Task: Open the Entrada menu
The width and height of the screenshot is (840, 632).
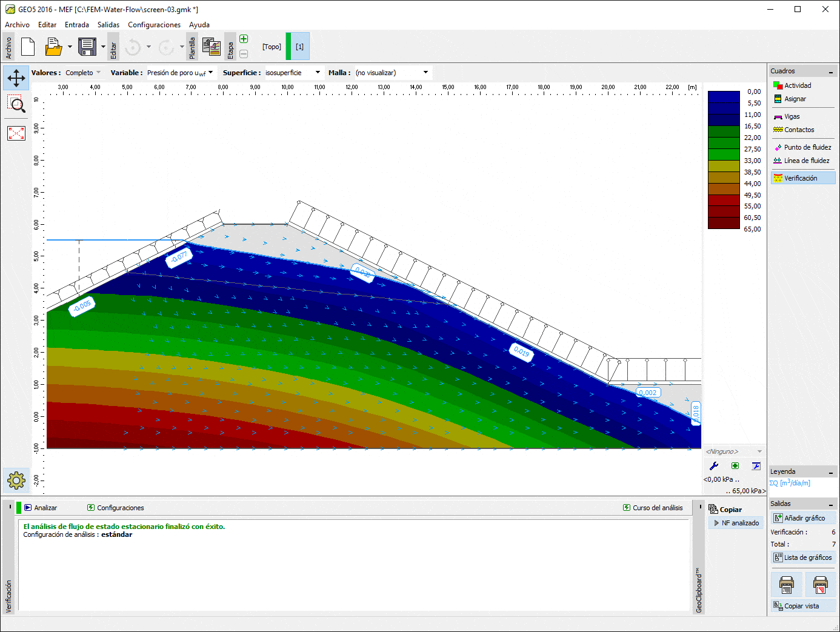Action: 77,25
